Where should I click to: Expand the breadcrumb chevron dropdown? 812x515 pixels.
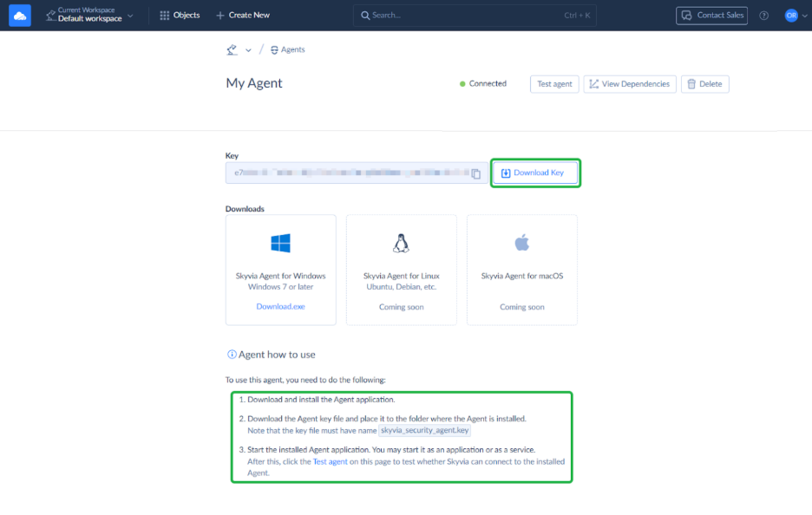point(248,50)
